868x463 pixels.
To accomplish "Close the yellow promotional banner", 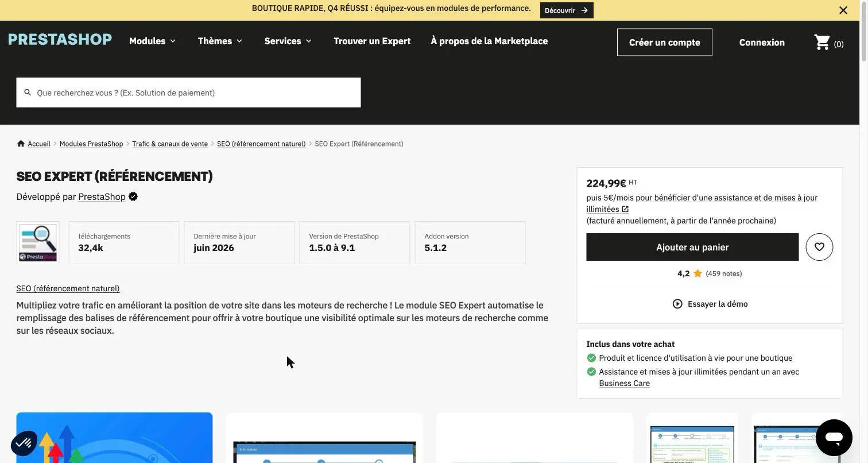I will pos(843,10).
